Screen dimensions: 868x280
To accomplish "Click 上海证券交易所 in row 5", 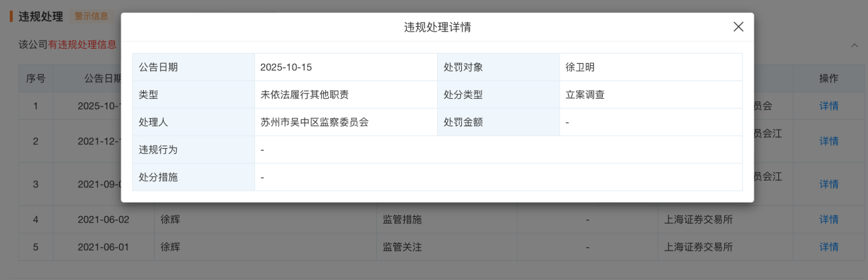I will click(698, 247).
